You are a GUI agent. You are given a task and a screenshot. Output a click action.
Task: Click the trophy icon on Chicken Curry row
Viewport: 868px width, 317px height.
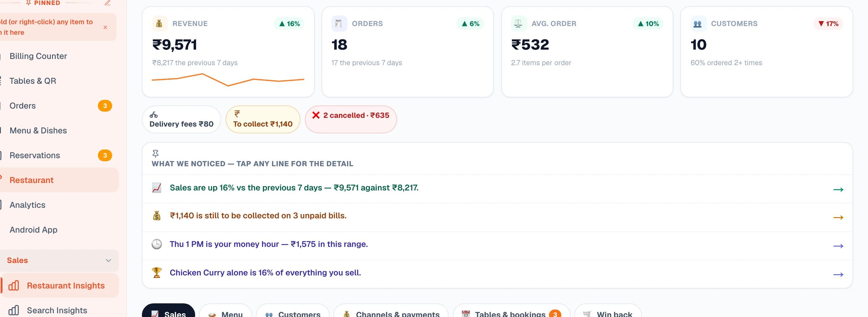(x=157, y=272)
